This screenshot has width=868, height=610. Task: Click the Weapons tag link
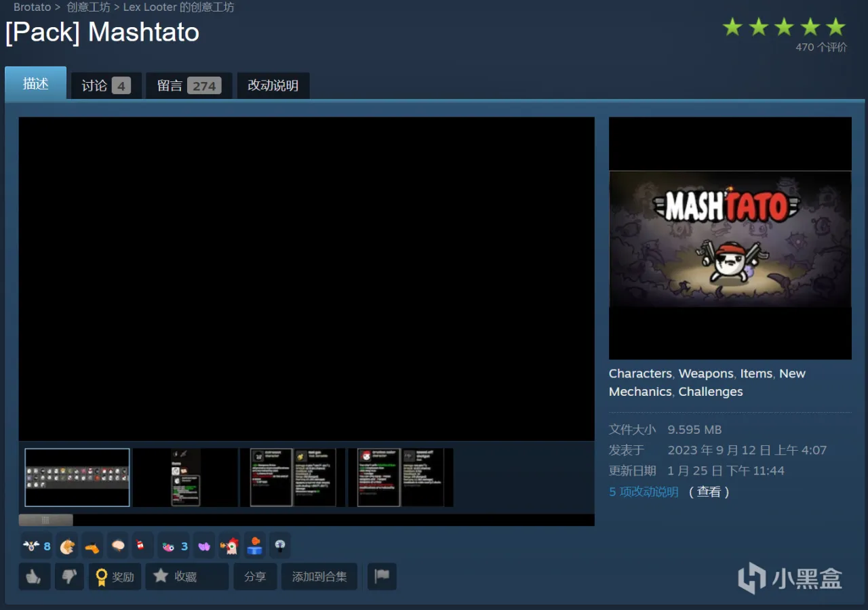pyautogui.click(x=706, y=373)
